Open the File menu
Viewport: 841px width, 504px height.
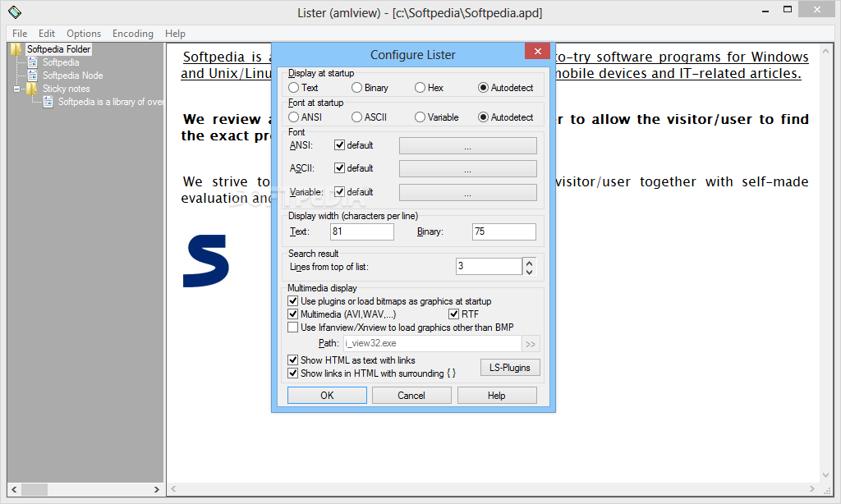(x=20, y=33)
